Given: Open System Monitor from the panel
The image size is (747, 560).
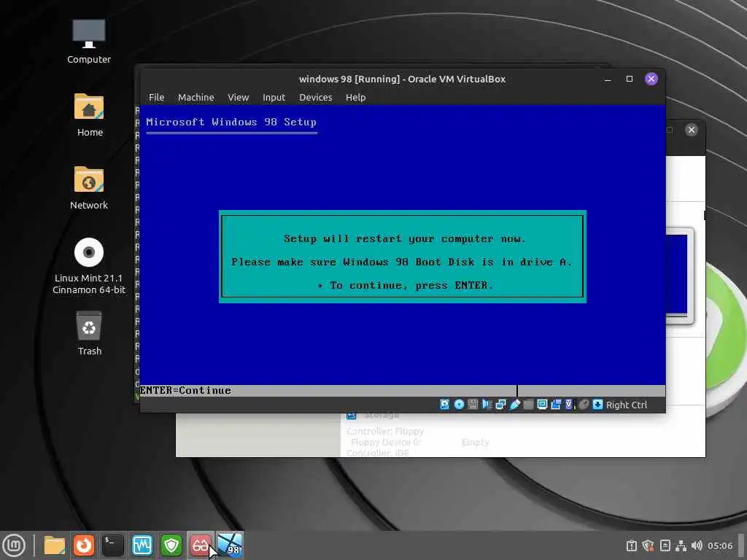Looking at the screenshot, I should coord(142,545).
